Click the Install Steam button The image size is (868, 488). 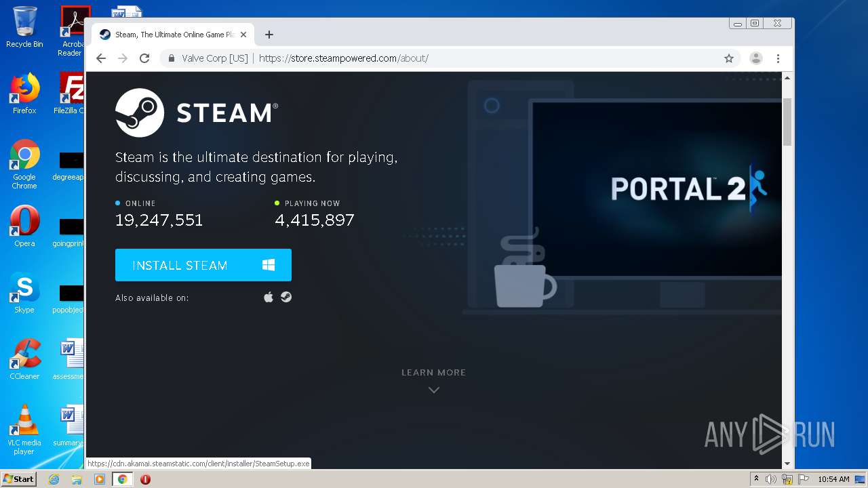[x=203, y=265]
